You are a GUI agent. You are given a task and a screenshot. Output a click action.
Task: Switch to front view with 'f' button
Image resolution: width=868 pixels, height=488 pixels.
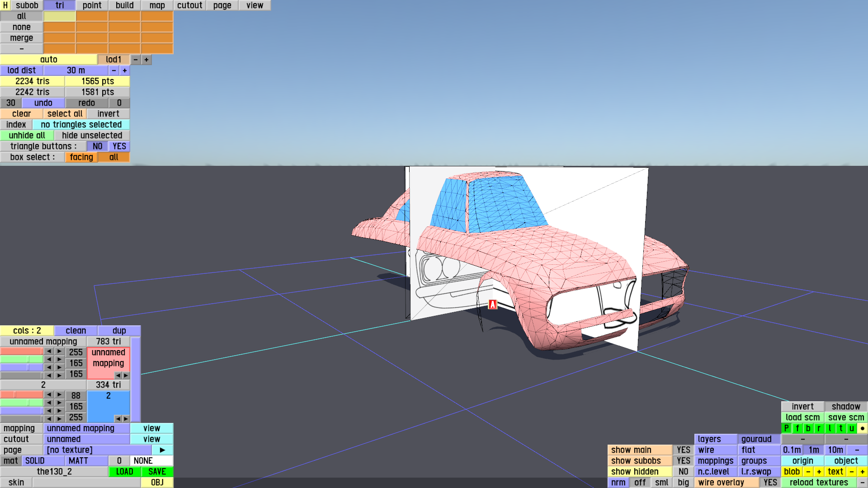coord(797,428)
